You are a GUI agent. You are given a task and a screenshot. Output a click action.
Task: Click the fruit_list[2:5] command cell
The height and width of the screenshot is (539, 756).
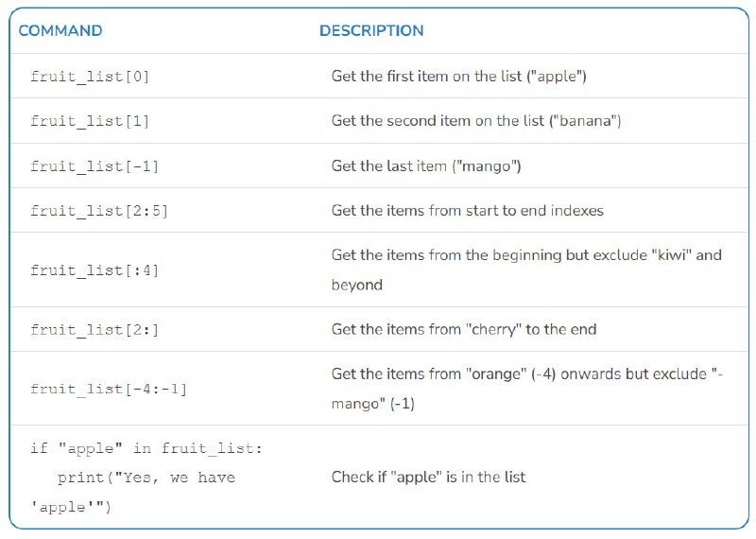(99, 211)
